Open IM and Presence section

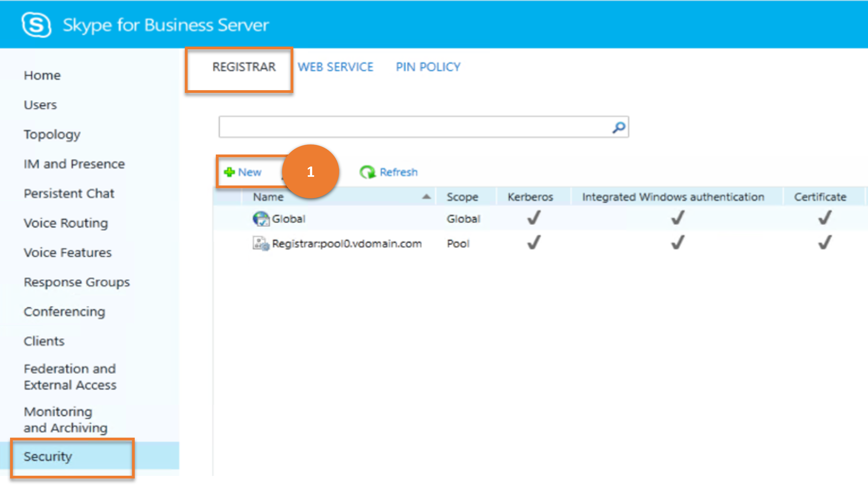[x=74, y=164]
